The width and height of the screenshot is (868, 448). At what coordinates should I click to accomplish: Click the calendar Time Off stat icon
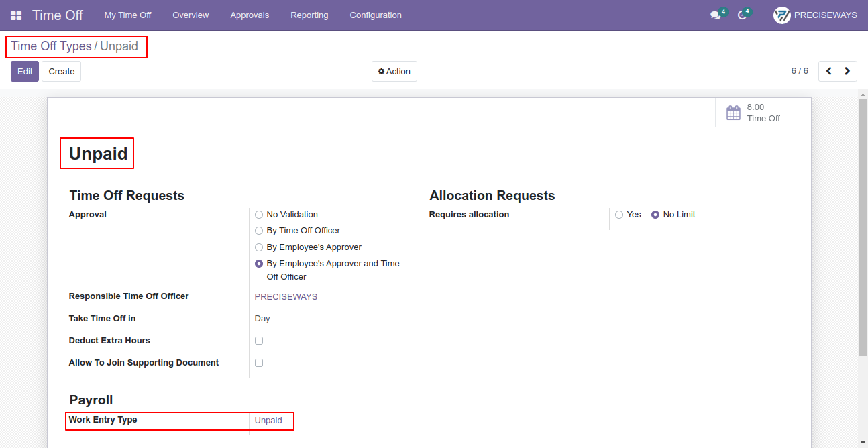click(x=733, y=113)
